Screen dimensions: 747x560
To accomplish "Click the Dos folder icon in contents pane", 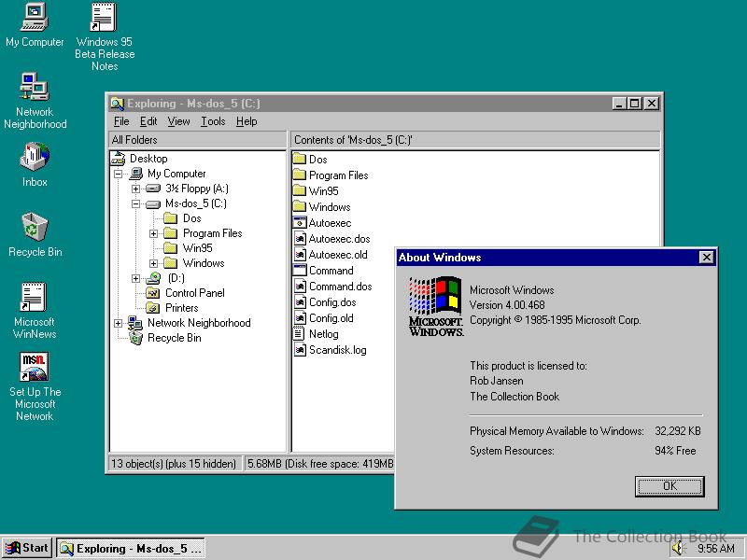I will click(299, 159).
